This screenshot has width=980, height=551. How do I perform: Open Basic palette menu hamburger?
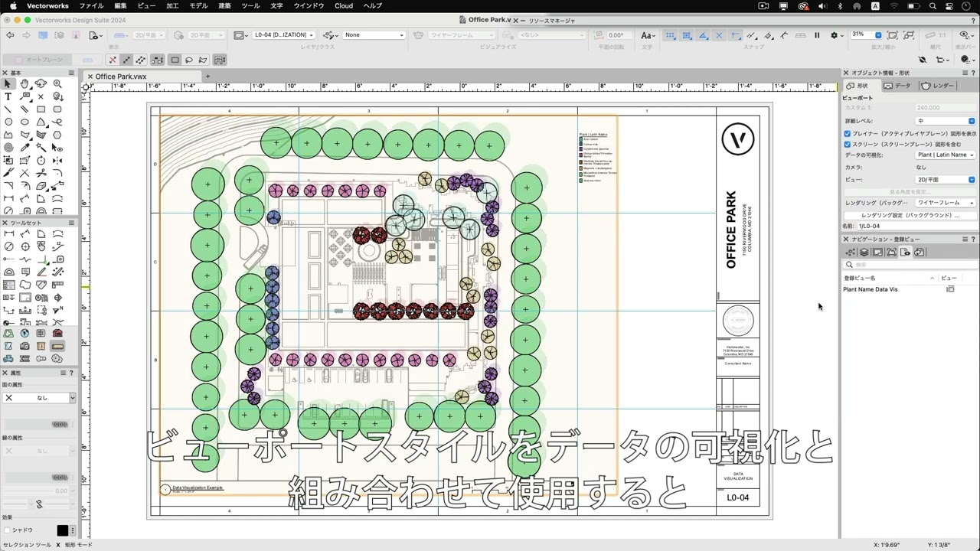pos(73,73)
